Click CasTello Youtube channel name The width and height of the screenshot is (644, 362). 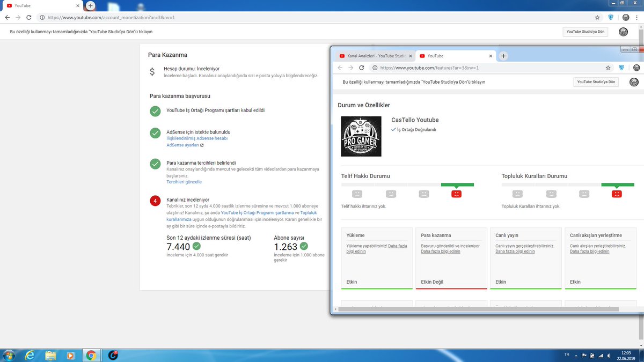[x=415, y=120]
